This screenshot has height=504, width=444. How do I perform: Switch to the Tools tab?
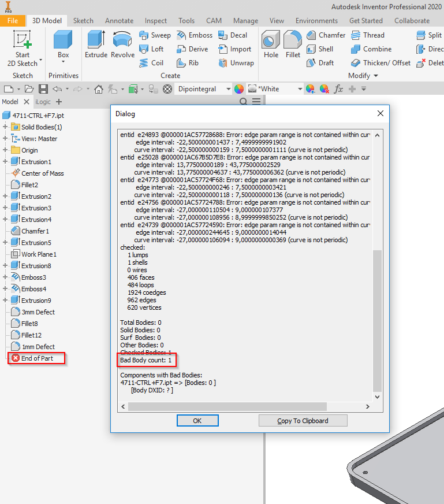[x=186, y=21]
